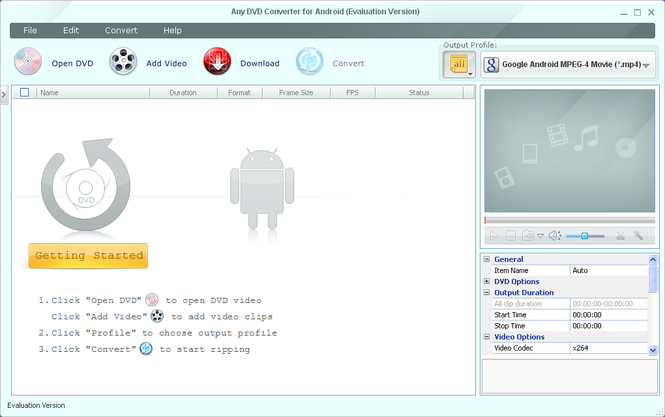Click the 'Item Name' property label
Image resolution: width=665 pixels, height=417 pixels.
511,270
